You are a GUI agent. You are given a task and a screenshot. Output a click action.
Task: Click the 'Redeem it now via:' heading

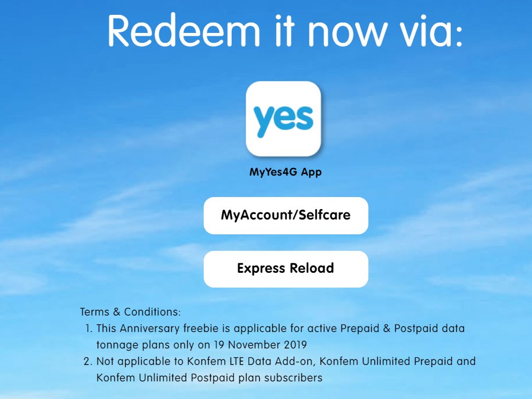coord(285,31)
